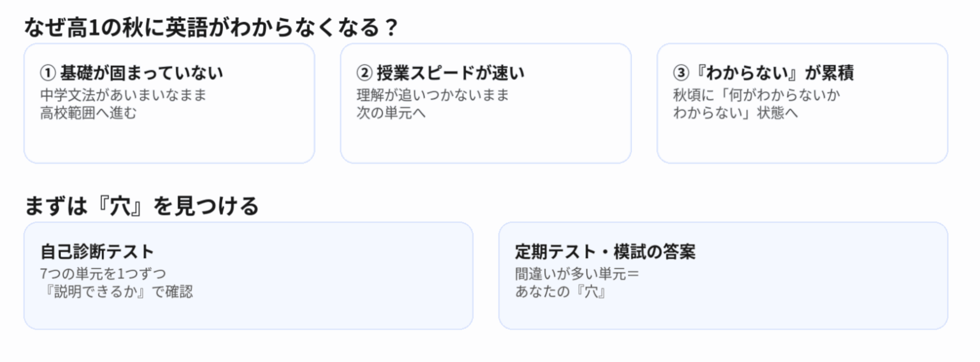The width and height of the screenshot is (980, 362).
Task: Click the text 秋頃に「何がわからないか
Action: [x=757, y=95]
